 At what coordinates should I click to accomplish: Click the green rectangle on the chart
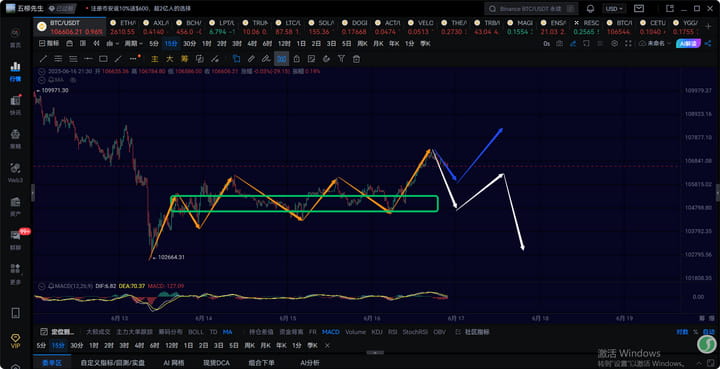304,204
